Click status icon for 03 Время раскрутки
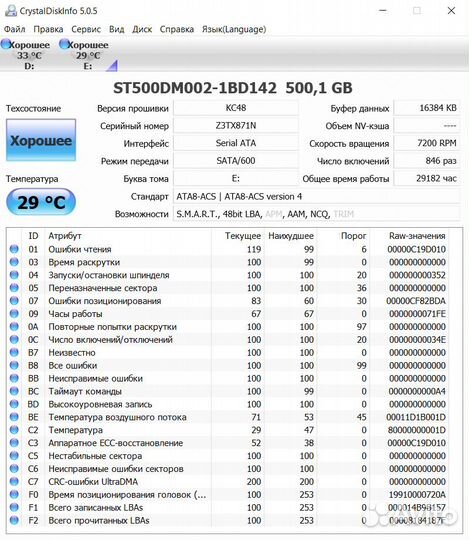The image size is (469, 540). click(x=14, y=262)
